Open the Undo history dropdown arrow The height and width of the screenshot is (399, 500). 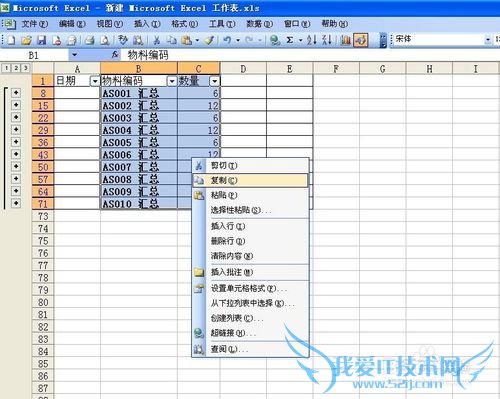pos(238,40)
